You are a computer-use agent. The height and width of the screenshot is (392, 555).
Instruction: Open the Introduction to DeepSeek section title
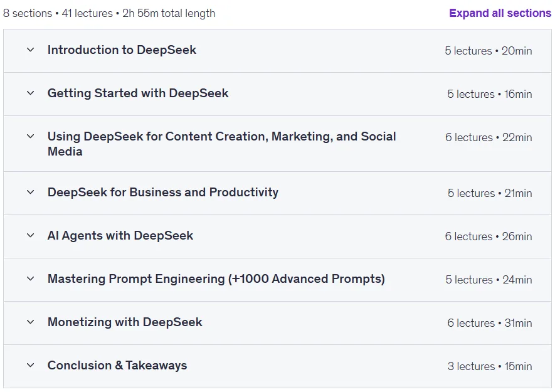[x=122, y=50]
